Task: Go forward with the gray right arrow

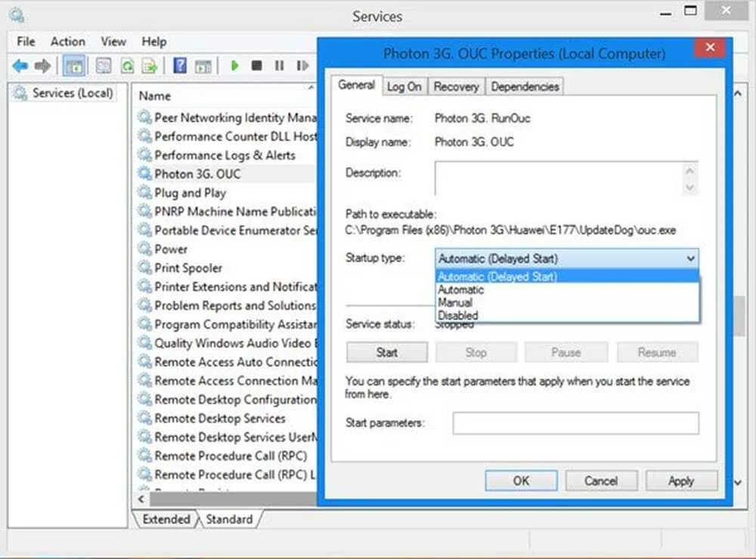Action: [x=42, y=66]
